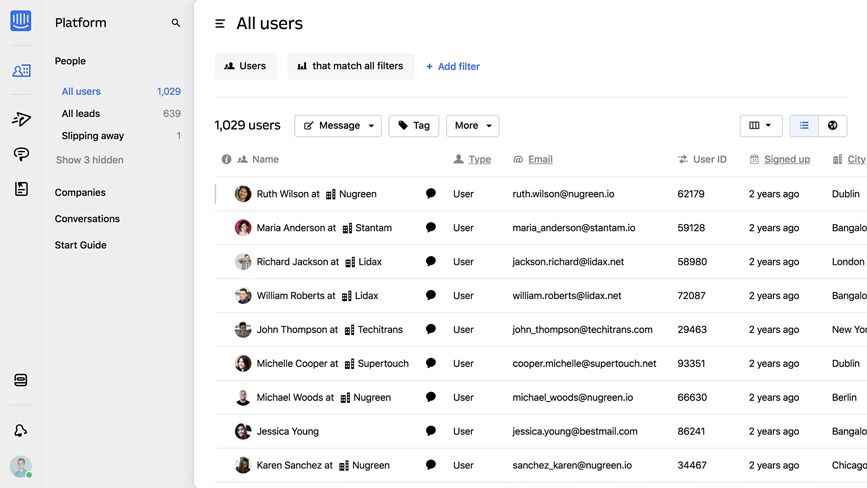Open the Articles icon in sidebar

pos(21,189)
